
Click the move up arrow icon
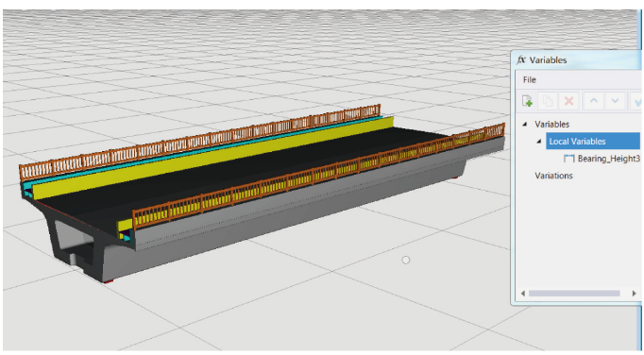594,101
